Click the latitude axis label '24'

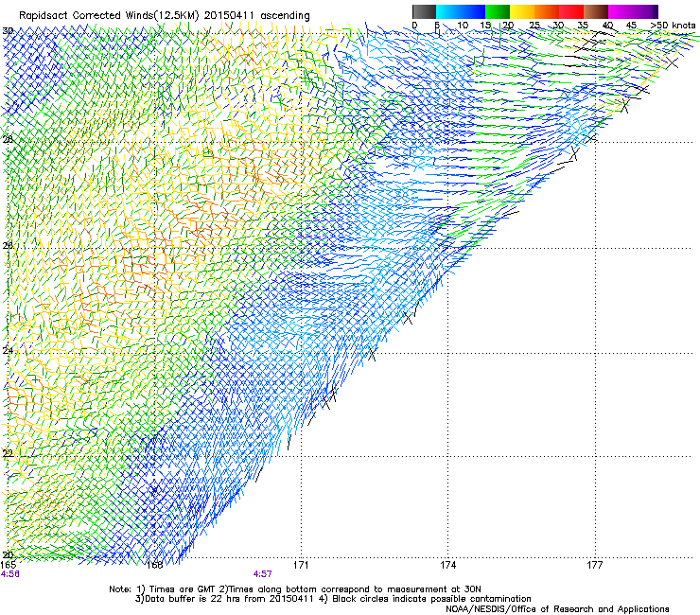click(8, 351)
